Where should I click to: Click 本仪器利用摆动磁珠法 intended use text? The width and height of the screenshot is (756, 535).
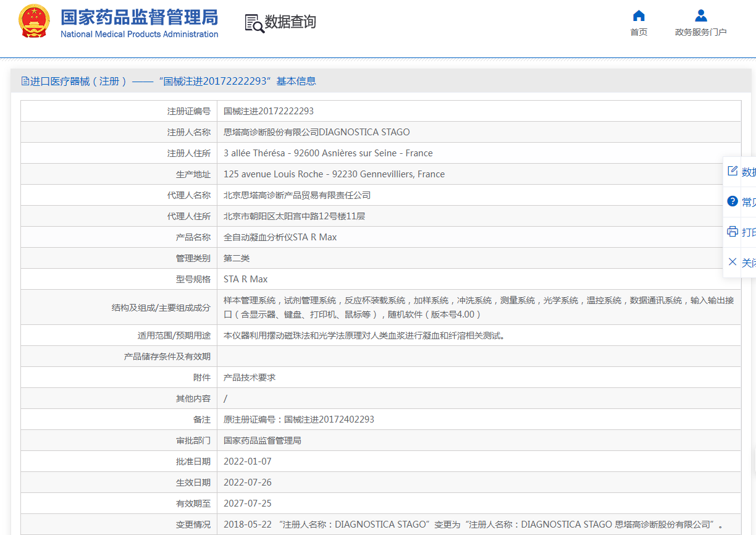click(x=364, y=335)
